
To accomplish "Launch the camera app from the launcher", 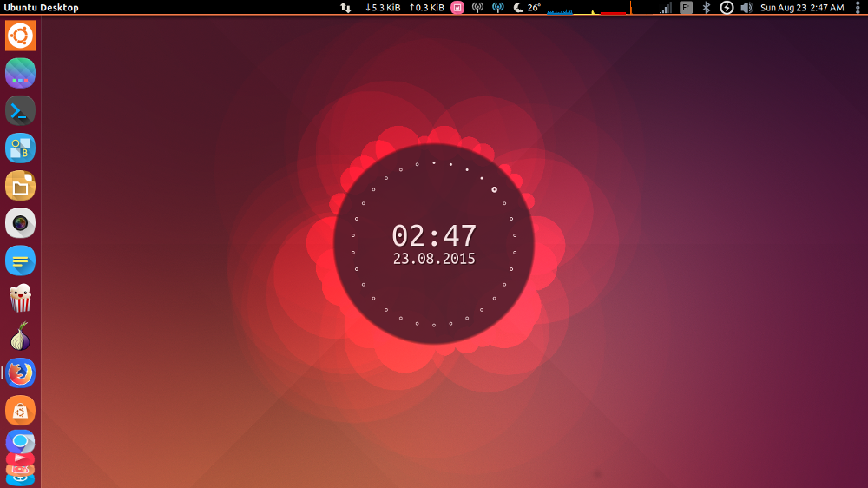I will click(21, 223).
